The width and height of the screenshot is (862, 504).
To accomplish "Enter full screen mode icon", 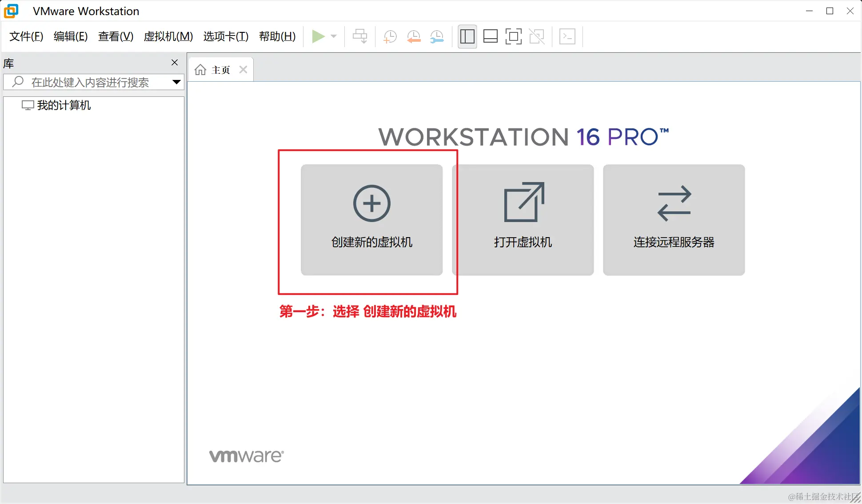I will pos(514,36).
